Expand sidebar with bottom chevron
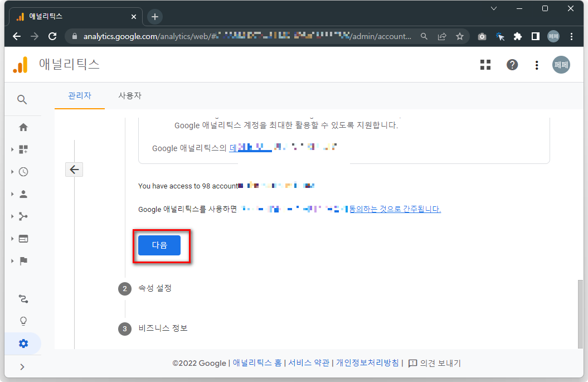 coord(22,366)
